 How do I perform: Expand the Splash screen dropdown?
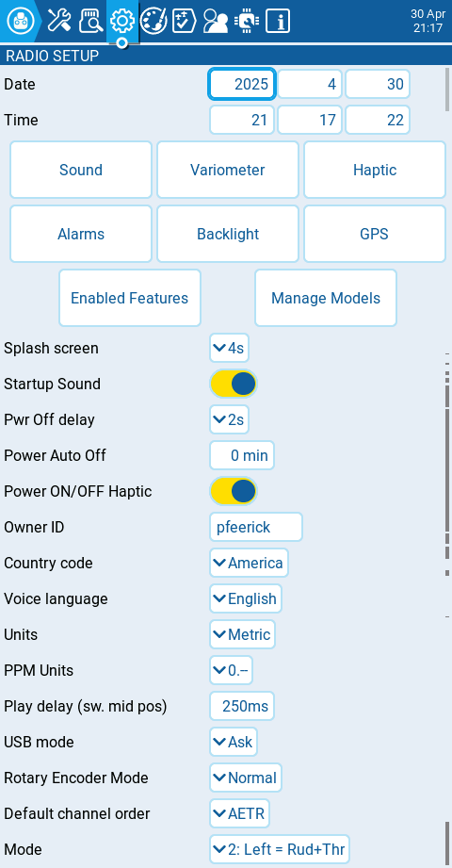229,348
